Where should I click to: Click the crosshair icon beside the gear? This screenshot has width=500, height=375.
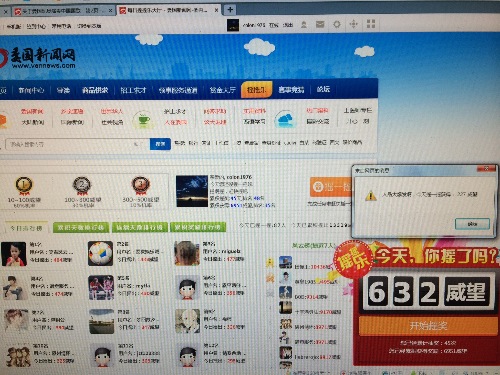tap(353, 24)
